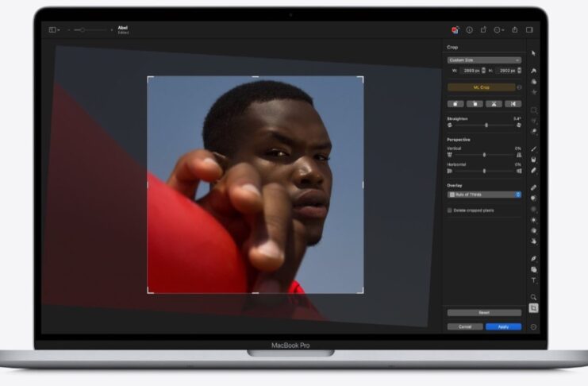Viewport: 588px width, 386px height.
Task: Click the zoom out minus button
Action: [68, 30]
